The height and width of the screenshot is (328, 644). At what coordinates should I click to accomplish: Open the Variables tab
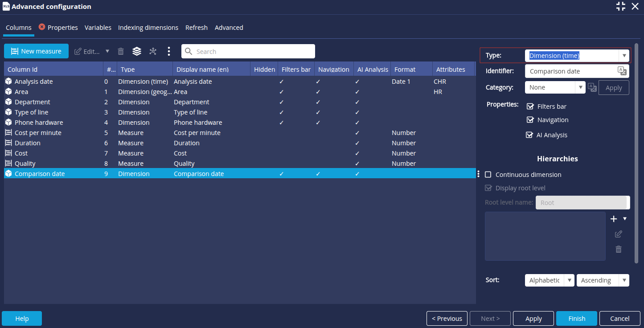pos(98,28)
